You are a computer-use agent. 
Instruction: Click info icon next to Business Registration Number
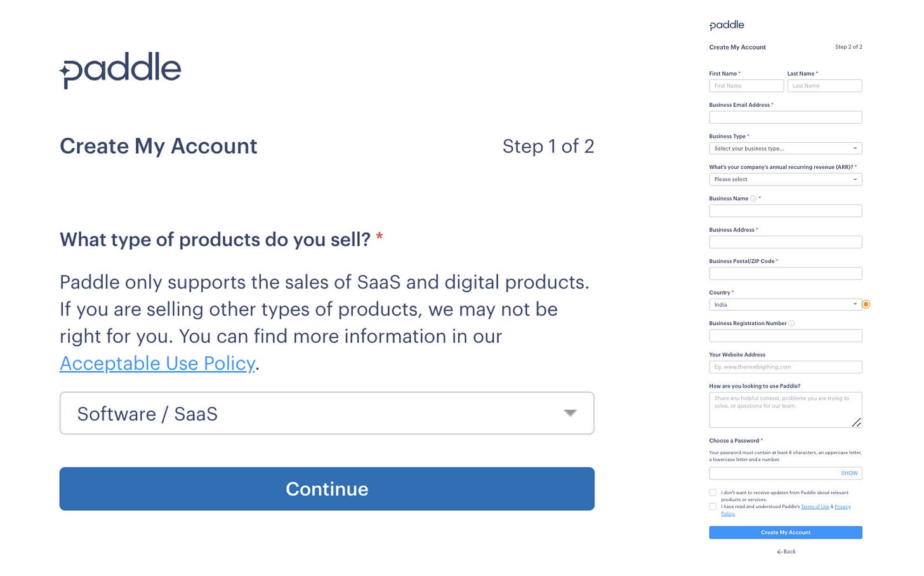(x=791, y=324)
